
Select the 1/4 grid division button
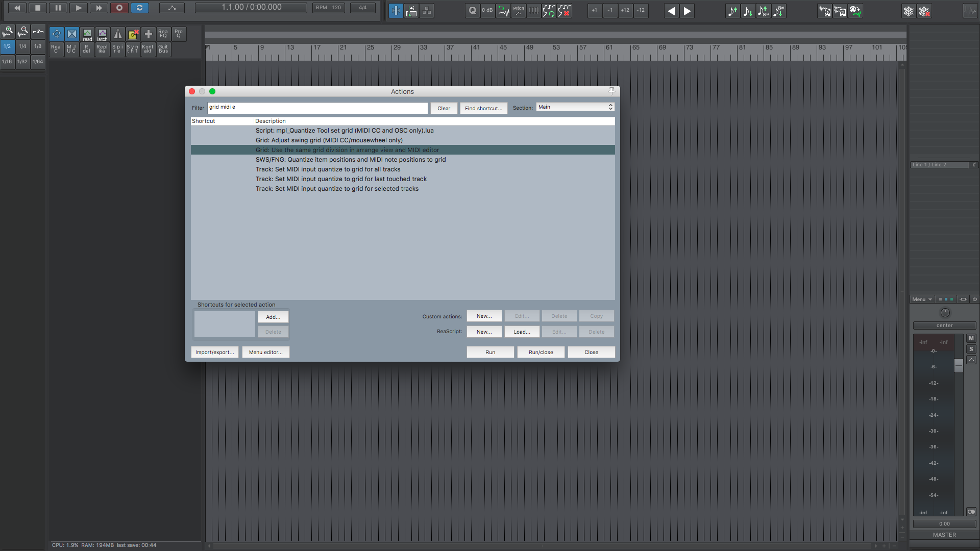click(22, 46)
